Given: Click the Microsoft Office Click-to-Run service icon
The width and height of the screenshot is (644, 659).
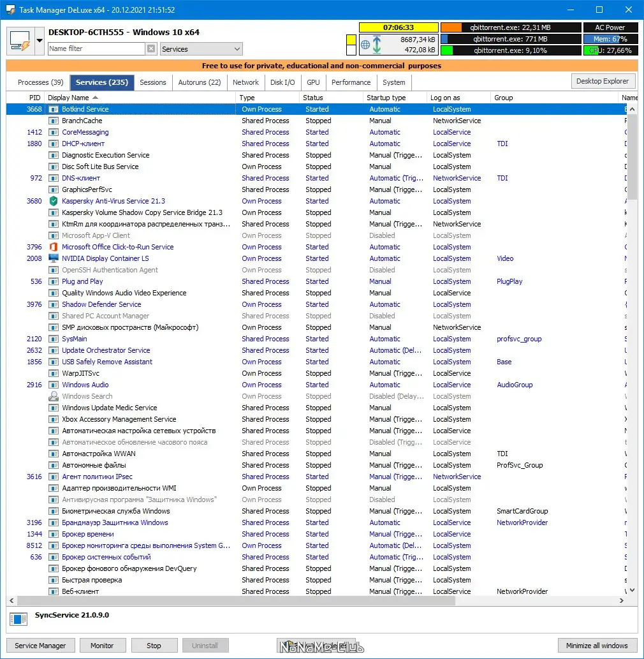Looking at the screenshot, I should tap(54, 247).
